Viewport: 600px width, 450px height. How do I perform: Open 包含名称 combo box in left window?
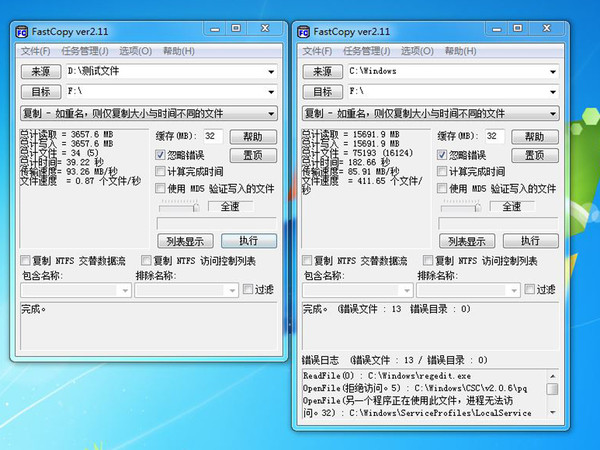coord(76,290)
